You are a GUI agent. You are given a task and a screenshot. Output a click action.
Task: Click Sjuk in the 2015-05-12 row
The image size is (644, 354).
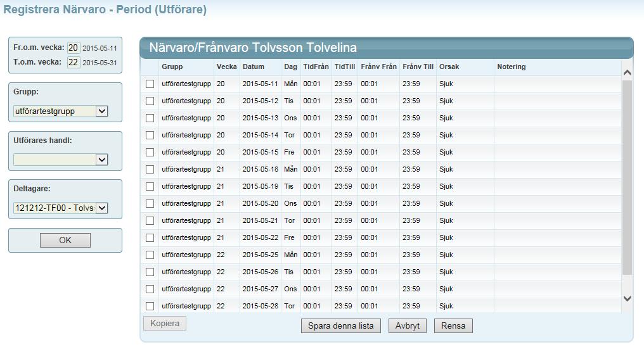pos(446,101)
